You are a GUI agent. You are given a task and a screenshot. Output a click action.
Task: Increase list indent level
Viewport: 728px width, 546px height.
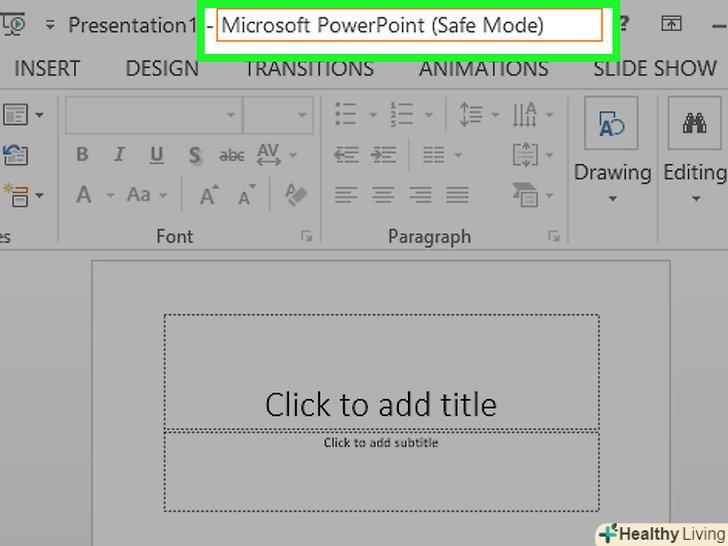coord(384,155)
